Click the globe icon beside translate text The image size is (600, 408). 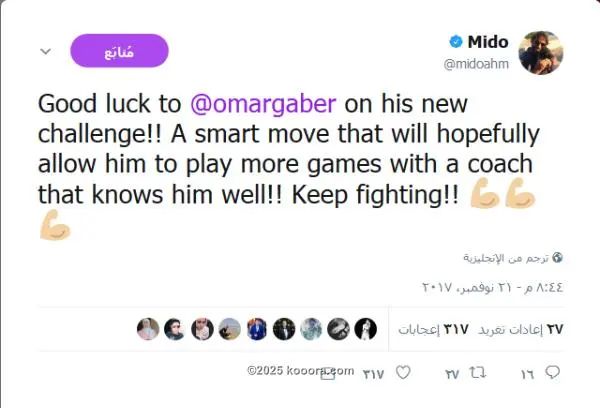[558, 258]
